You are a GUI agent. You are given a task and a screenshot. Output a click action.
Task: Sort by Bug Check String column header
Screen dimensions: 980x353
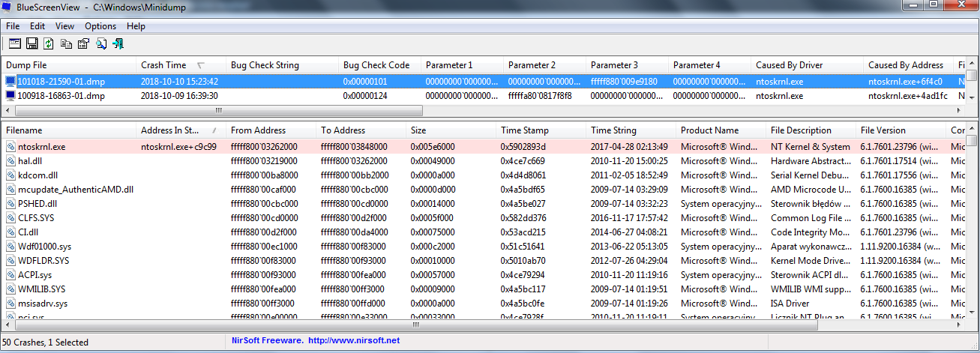(283, 65)
